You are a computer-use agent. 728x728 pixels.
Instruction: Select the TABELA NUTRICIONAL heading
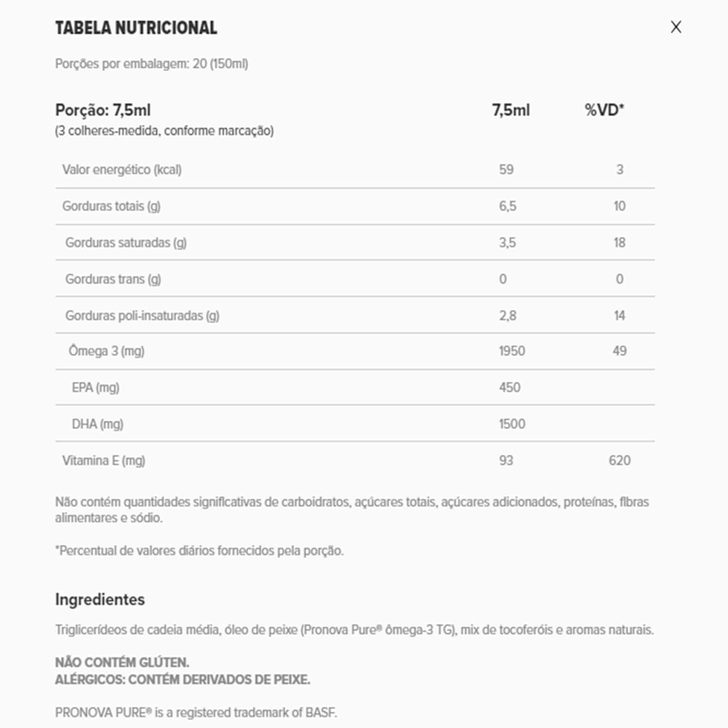136,28
